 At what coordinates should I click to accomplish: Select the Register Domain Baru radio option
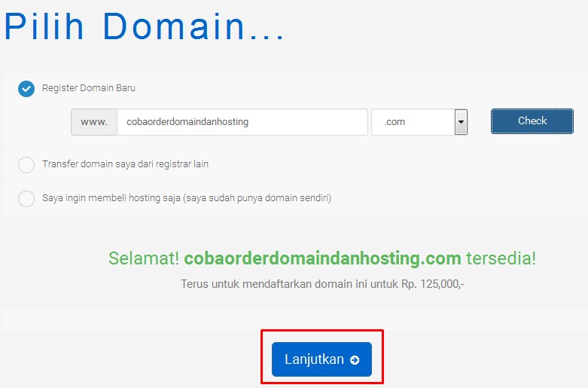[x=26, y=89]
